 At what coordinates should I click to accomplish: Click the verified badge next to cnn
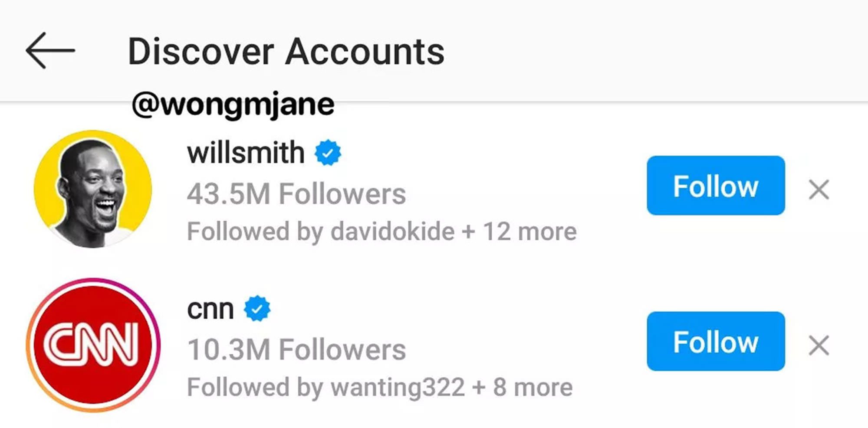(257, 309)
